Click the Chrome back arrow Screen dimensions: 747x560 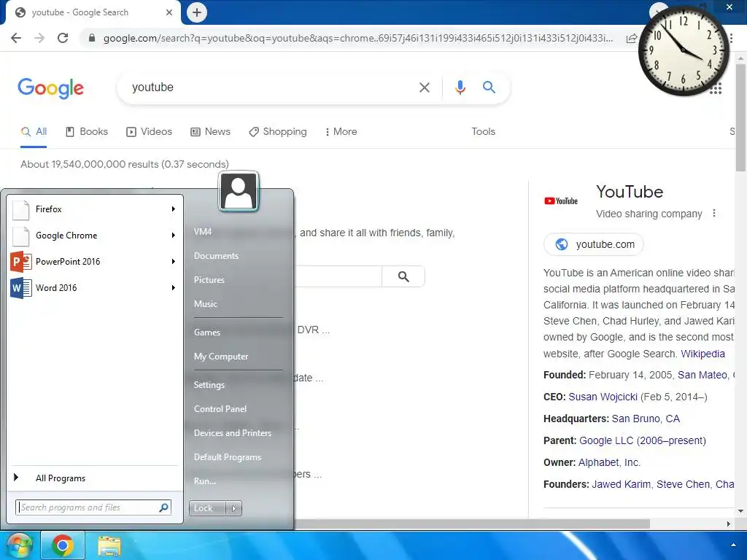(x=16, y=38)
